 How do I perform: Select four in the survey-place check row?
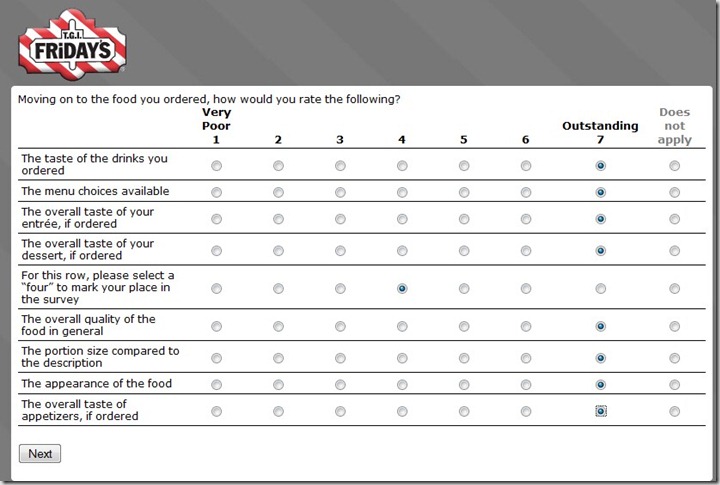pos(402,288)
